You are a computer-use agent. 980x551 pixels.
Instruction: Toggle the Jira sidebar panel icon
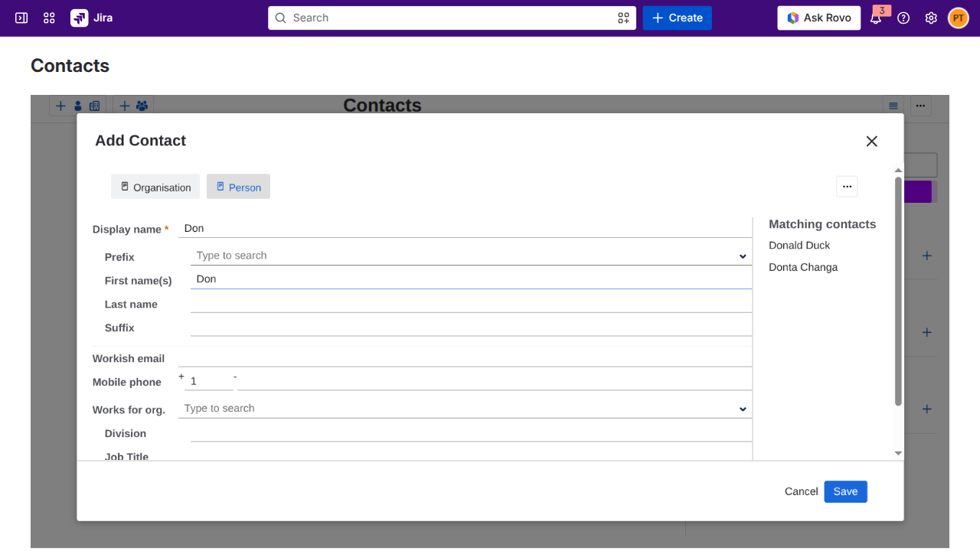pyautogui.click(x=21, y=18)
